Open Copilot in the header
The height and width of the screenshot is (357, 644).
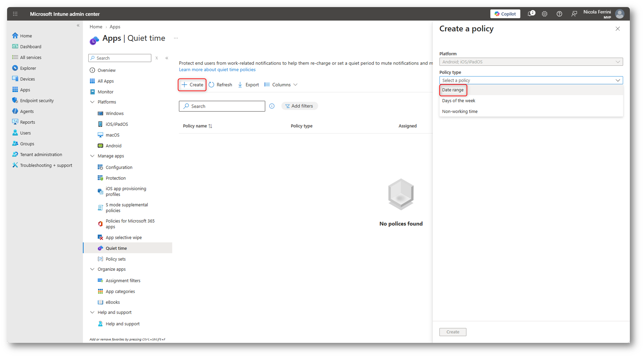pos(505,14)
